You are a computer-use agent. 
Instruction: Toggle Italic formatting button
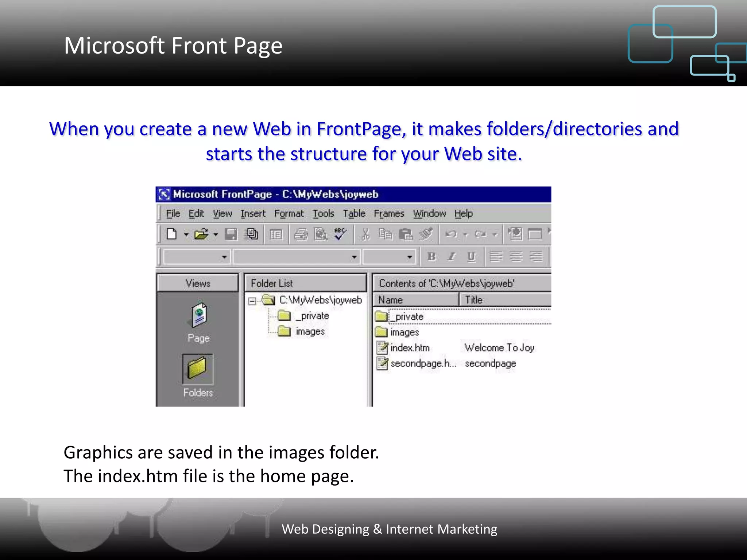[452, 257]
